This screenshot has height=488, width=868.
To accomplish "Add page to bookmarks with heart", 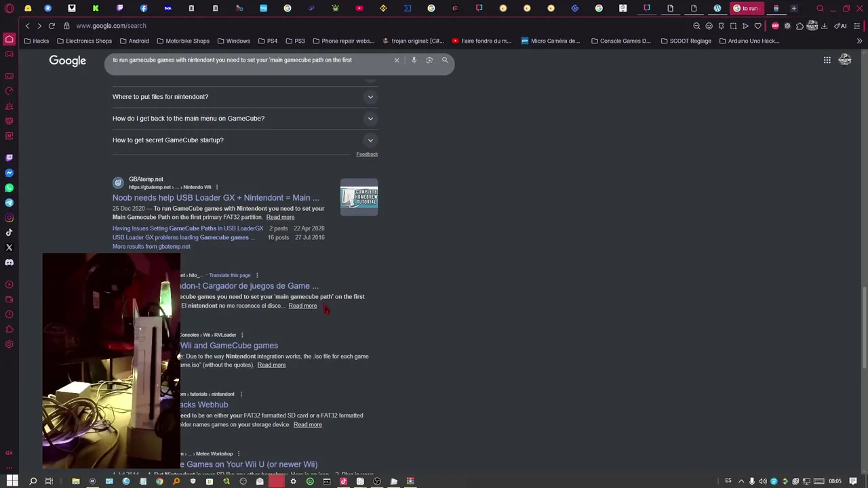I will pyautogui.click(x=758, y=26).
